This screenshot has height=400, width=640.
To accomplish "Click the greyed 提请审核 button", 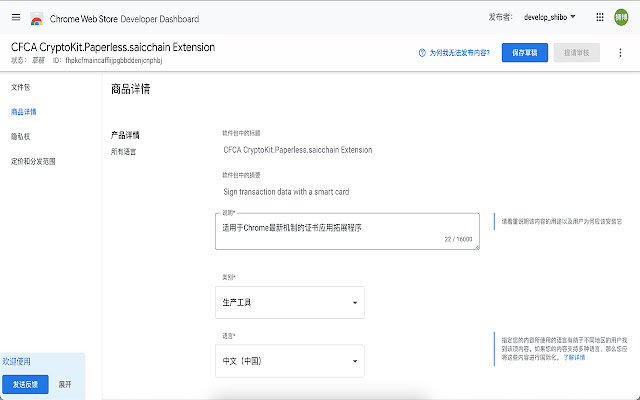I will pyautogui.click(x=576, y=53).
